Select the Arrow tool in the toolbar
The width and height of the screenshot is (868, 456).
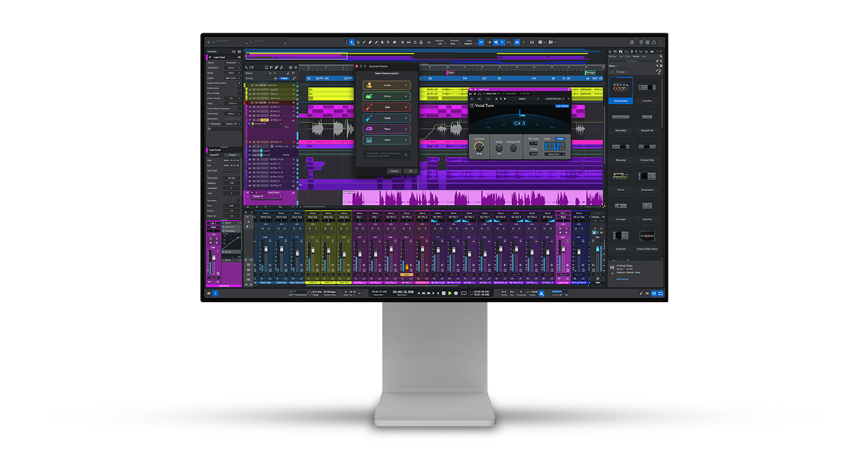(x=352, y=43)
